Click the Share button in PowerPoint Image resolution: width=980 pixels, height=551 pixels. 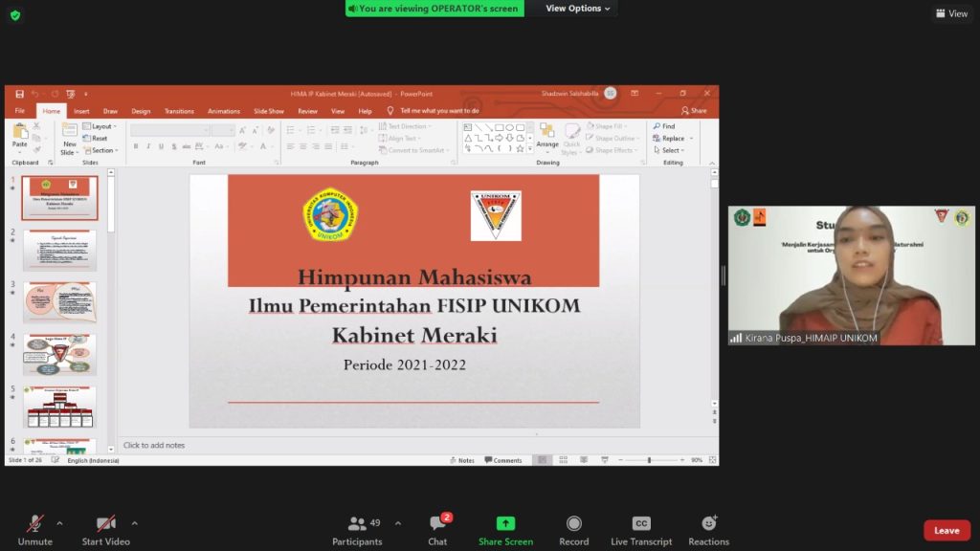[x=694, y=111]
